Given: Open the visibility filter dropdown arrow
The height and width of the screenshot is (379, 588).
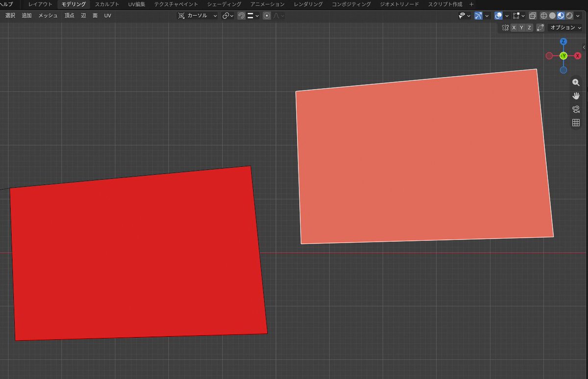Looking at the screenshot, I should pos(469,16).
